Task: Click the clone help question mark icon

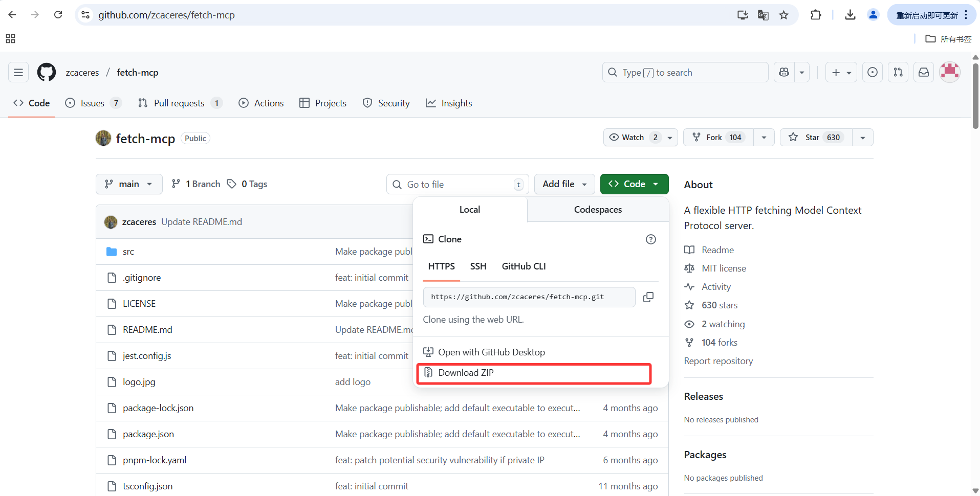Action: point(651,239)
